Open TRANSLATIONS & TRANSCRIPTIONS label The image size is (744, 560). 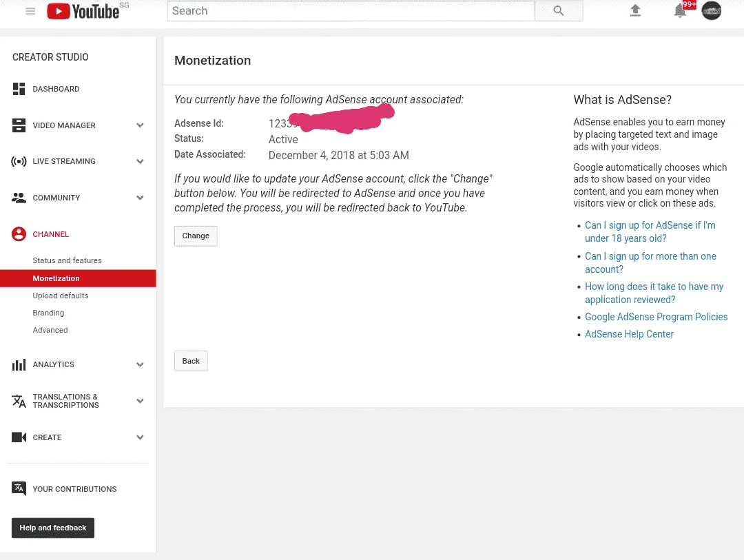pos(66,401)
